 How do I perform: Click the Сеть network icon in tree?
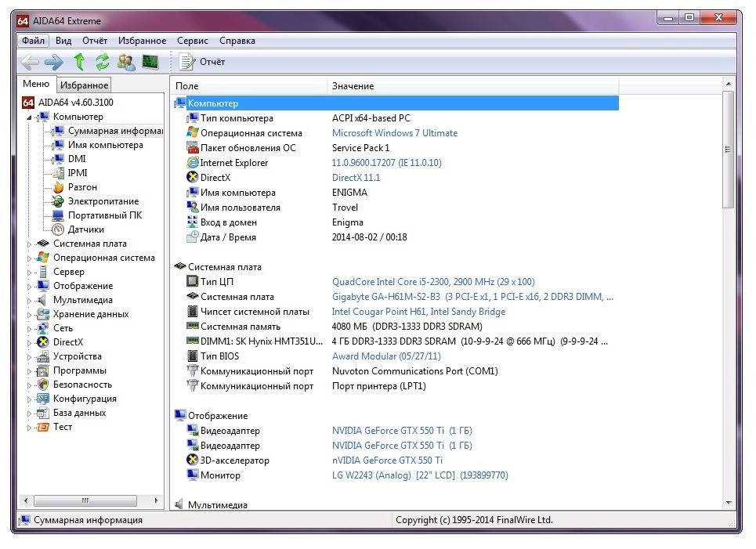point(43,328)
